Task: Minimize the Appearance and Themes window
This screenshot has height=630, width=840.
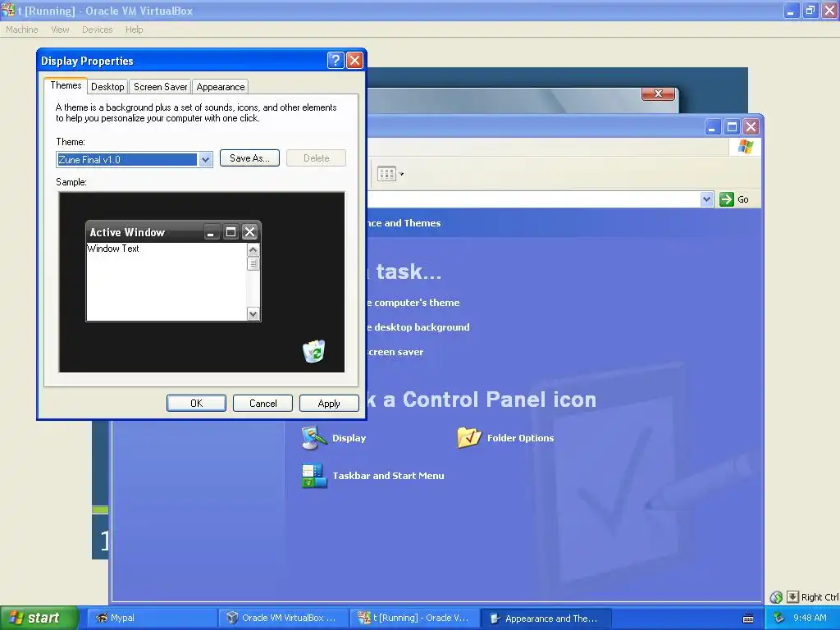Action: 712,127
